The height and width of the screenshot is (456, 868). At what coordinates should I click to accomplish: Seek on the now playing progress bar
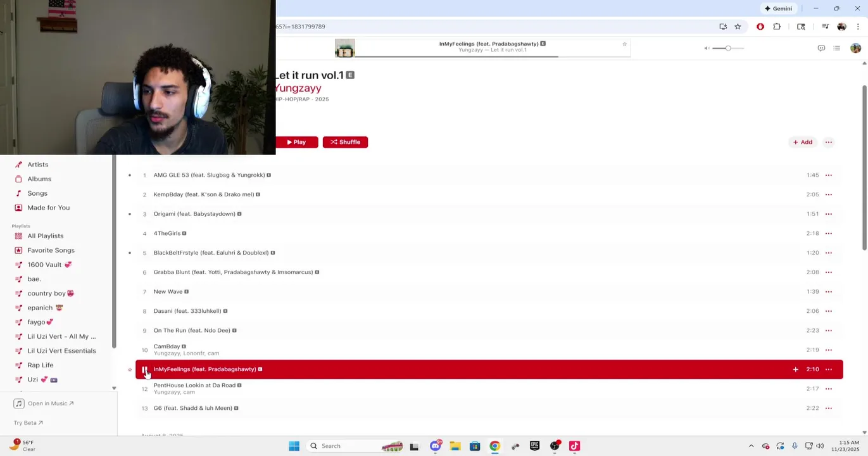point(493,56)
